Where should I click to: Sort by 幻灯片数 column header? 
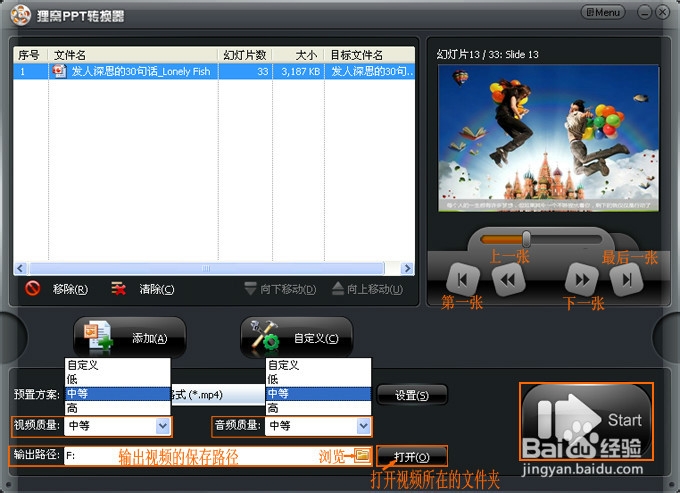point(245,55)
